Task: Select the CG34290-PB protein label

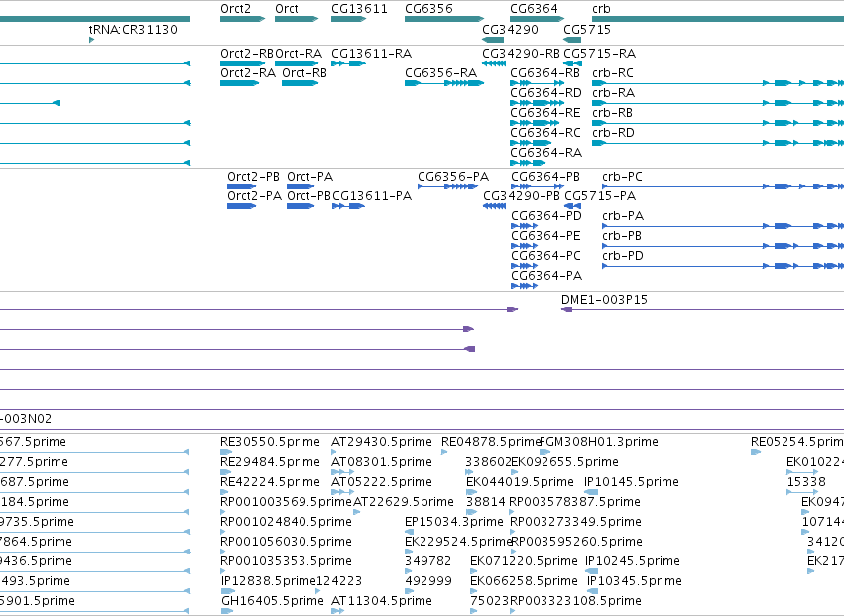Action: click(522, 196)
